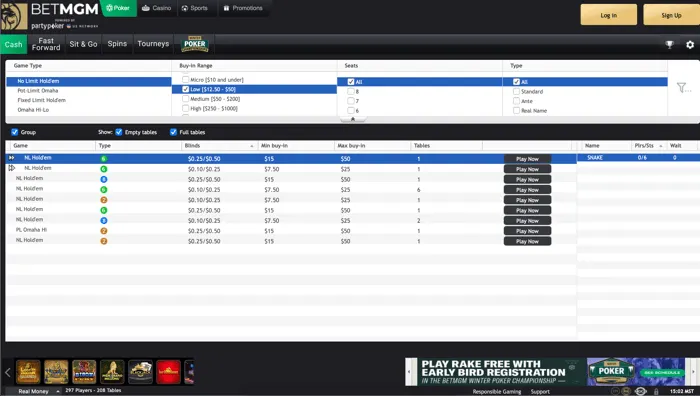Viewport: 700px width, 396px height.
Task: Sort by the Tables column header
Action: 446,146
